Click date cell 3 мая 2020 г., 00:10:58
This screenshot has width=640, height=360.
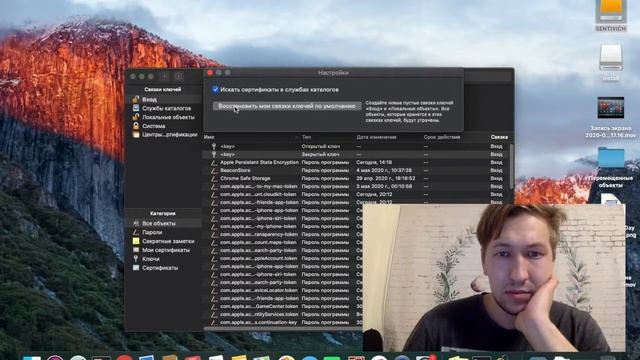pos(384,186)
